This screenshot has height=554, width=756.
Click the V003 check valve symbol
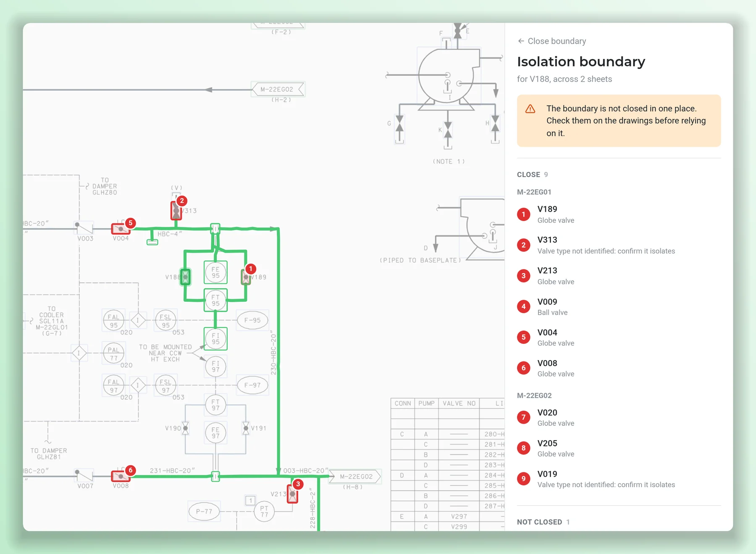point(84,228)
